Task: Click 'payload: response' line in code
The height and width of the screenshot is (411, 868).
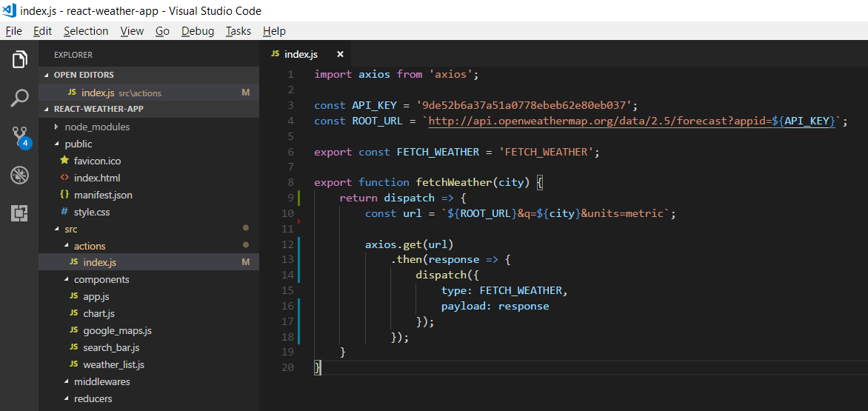Action: (x=495, y=306)
